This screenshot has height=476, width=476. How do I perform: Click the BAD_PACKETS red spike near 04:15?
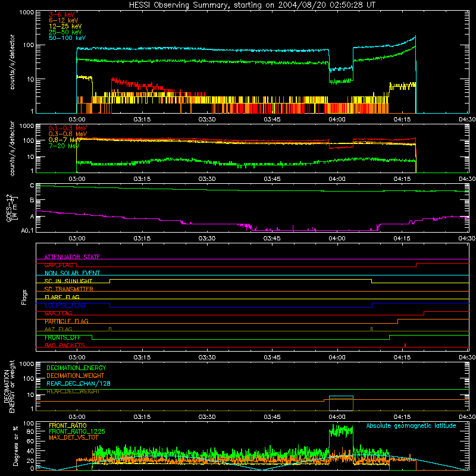click(405, 345)
